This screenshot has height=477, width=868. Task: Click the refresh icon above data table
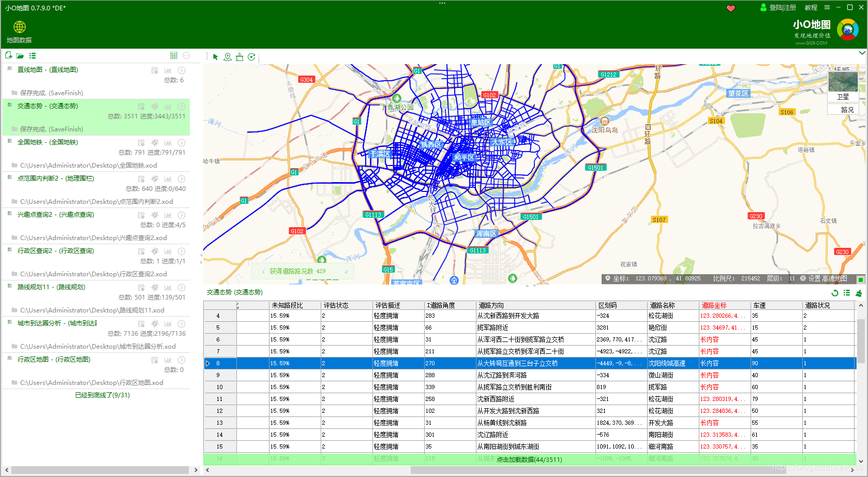[834, 293]
